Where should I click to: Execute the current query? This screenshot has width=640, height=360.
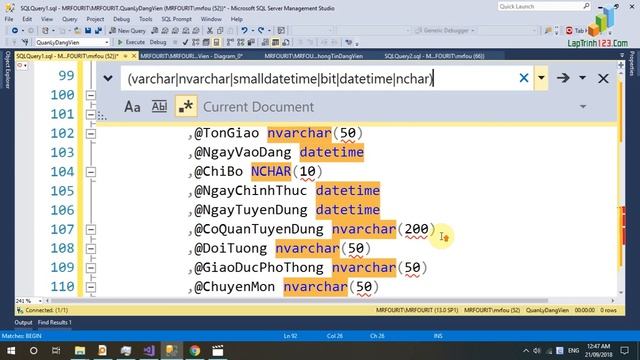tap(131, 42)
